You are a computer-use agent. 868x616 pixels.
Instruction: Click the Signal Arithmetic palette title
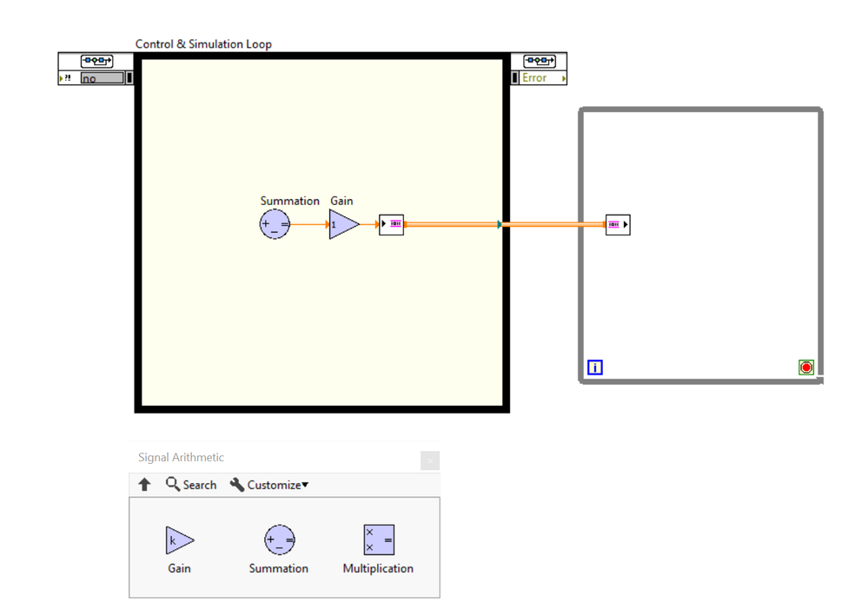point(181,457)
